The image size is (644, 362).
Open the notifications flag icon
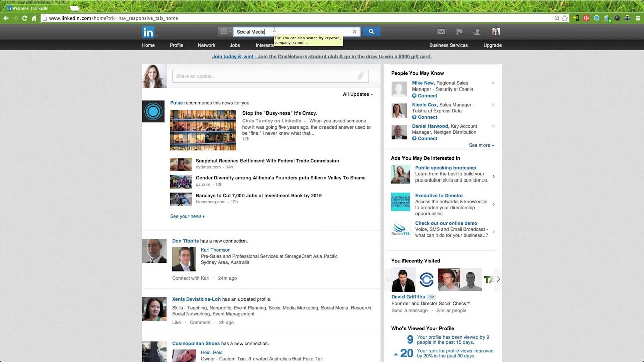point(459,32)
